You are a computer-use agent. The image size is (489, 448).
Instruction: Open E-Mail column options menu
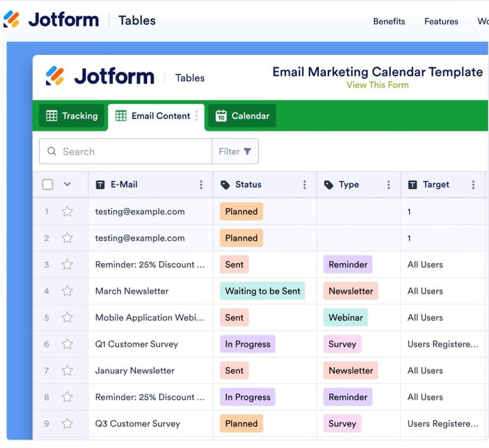(201, 185)
